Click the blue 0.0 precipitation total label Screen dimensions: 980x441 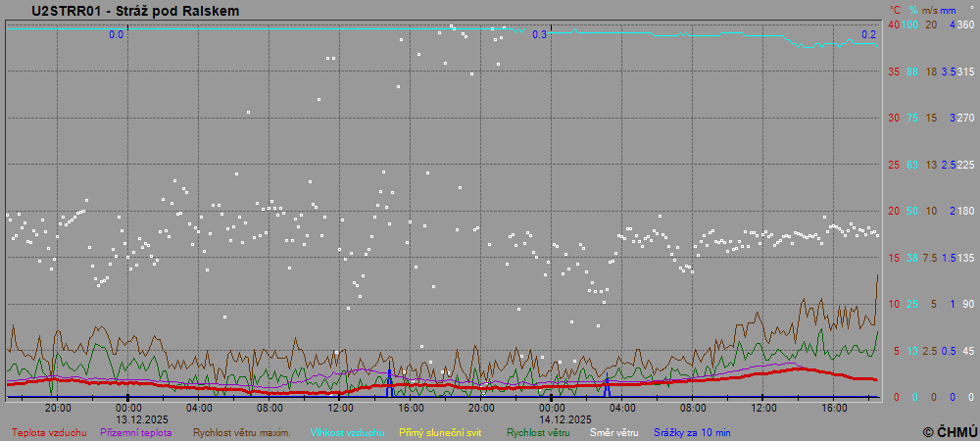coord(116,35)
